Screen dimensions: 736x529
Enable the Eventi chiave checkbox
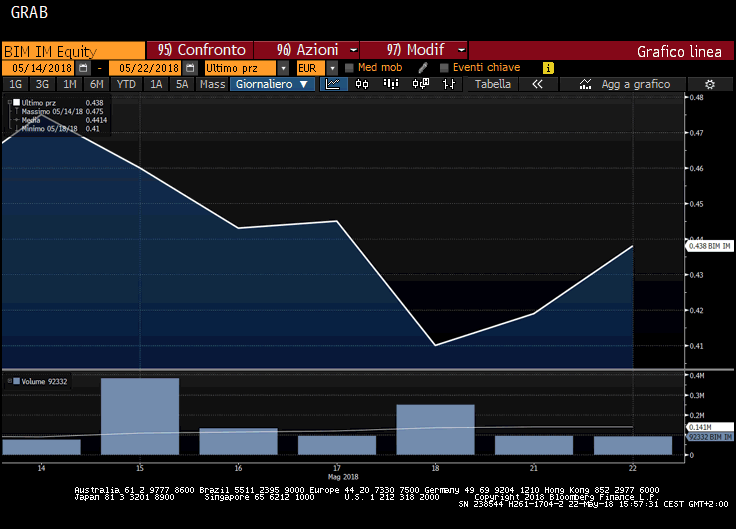[x=444, y=67]
